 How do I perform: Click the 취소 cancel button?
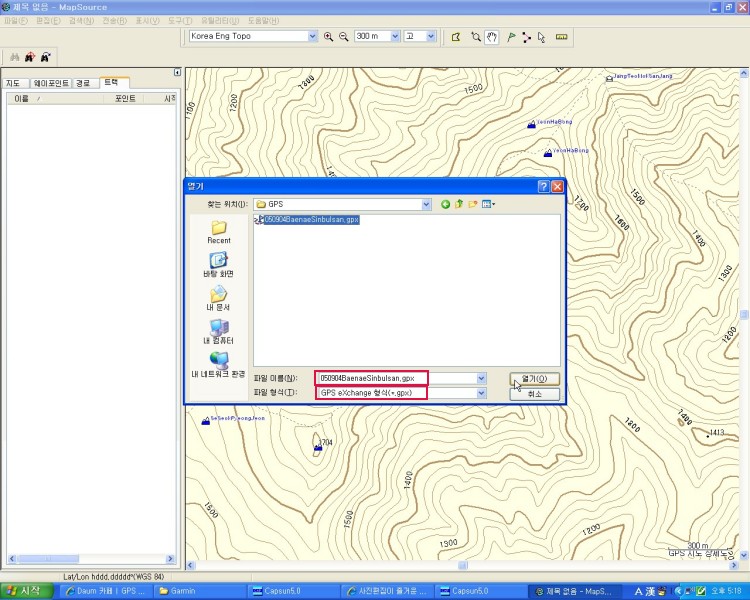pyautogui.click(x=534, y=394)
